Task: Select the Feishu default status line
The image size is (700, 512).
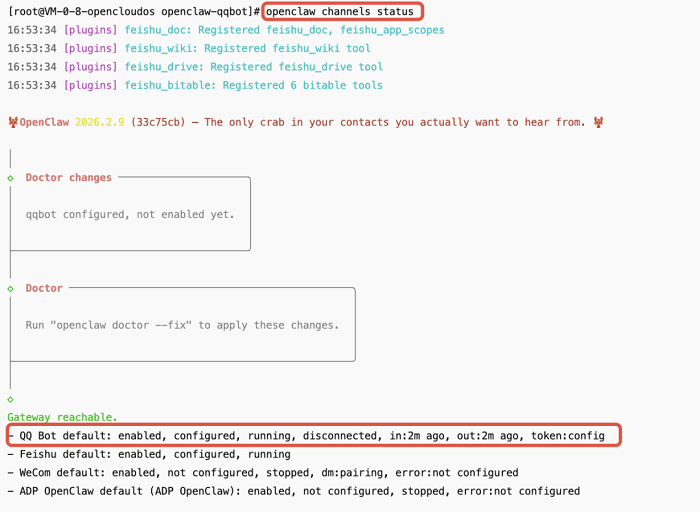Action: click(148, 454)
